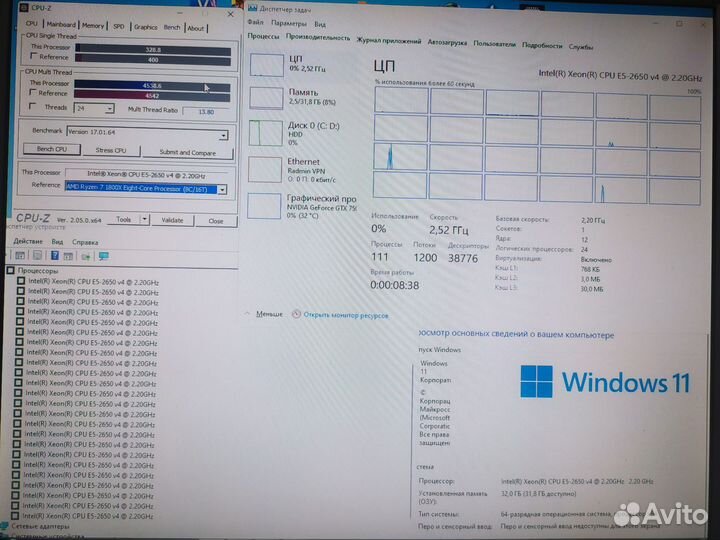The image size is (720, 540).
Task: Open the About tab in CPU-Z
Action: 196,28
